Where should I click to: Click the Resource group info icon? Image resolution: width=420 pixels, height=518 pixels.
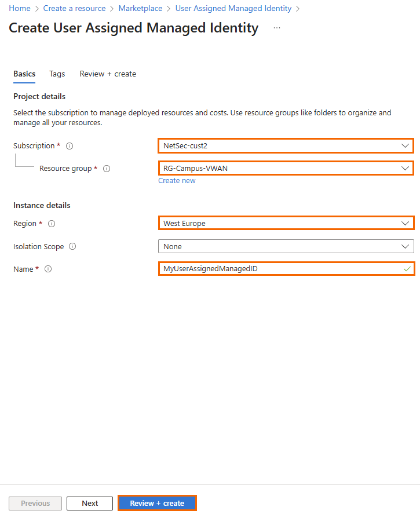(x=106, y=169)
